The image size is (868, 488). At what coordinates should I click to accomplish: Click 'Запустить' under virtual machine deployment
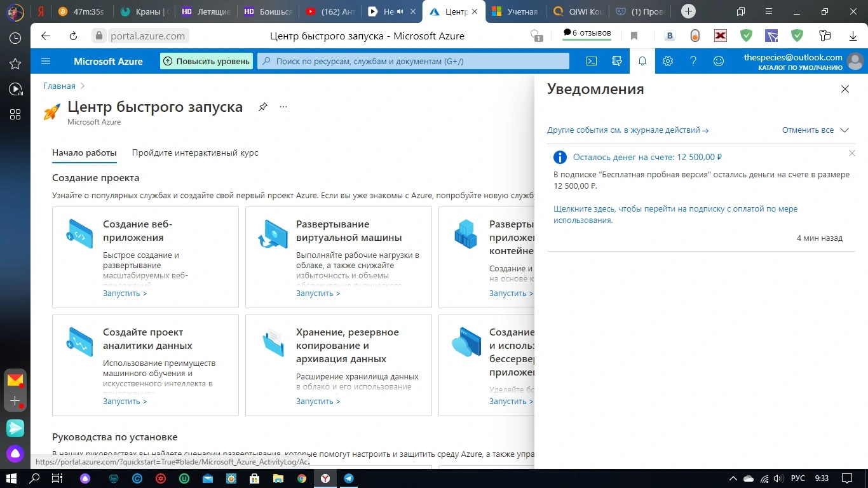tap(318, 294)
